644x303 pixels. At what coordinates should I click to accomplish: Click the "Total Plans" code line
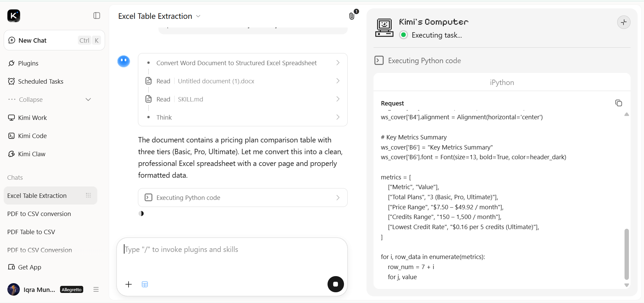pos(443,197)
